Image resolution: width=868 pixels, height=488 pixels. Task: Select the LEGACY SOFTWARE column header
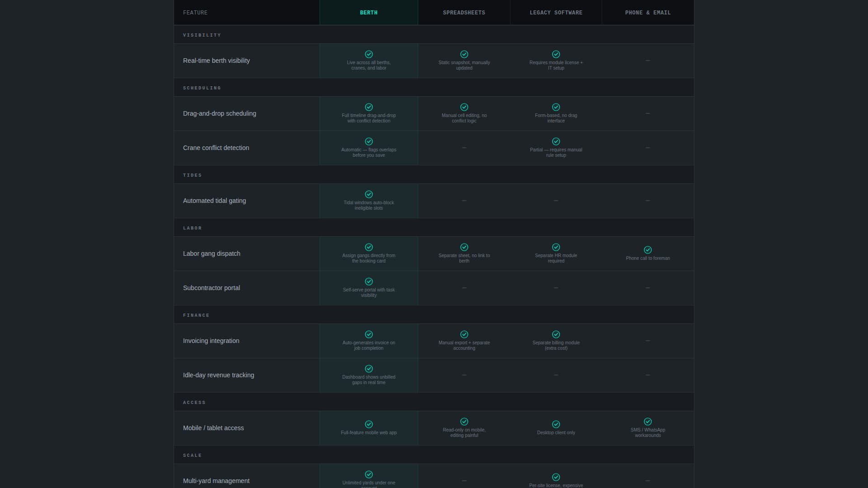(556, 13)
